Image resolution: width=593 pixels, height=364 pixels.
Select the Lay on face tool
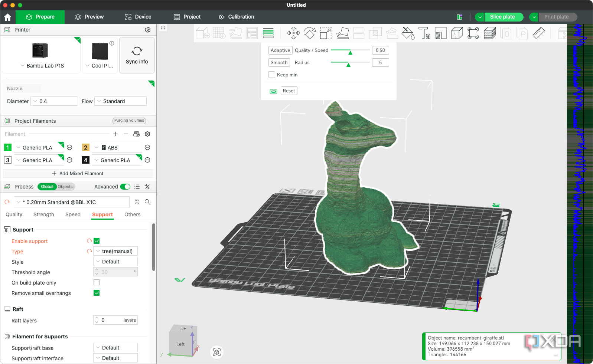coord(342,33)
